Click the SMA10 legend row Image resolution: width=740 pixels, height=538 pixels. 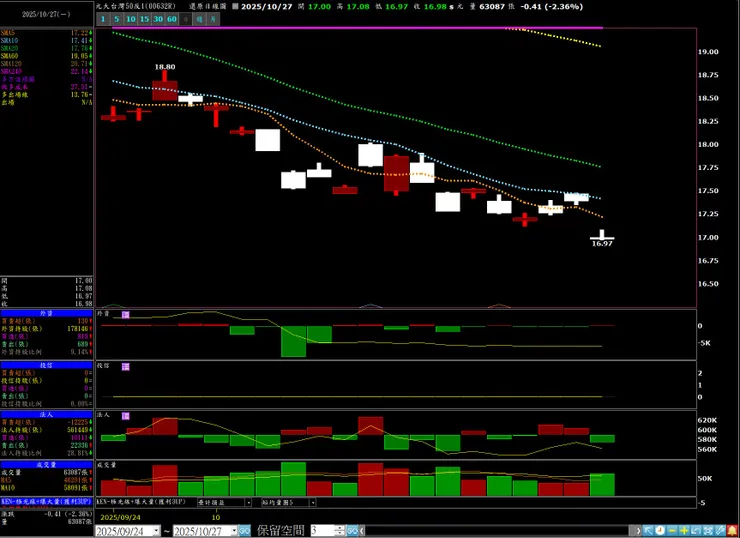[46, 41]
